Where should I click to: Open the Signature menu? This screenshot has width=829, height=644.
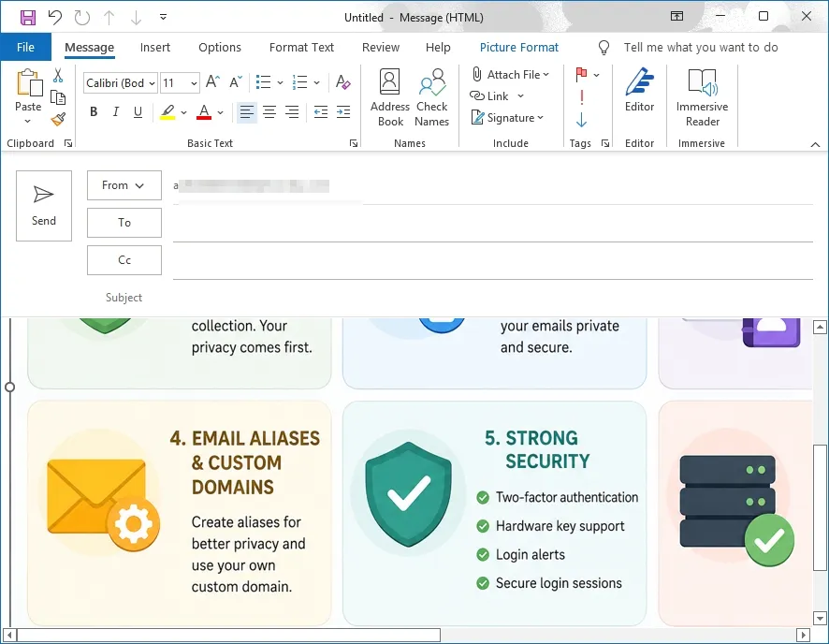point(507,117)
